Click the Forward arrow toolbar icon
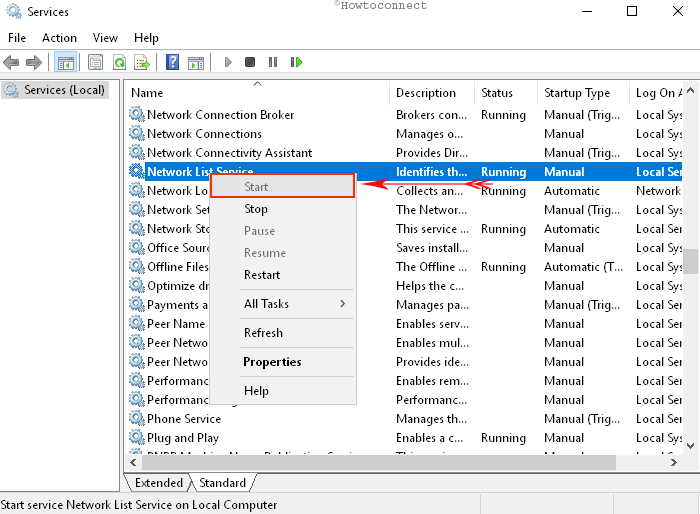 34,62
